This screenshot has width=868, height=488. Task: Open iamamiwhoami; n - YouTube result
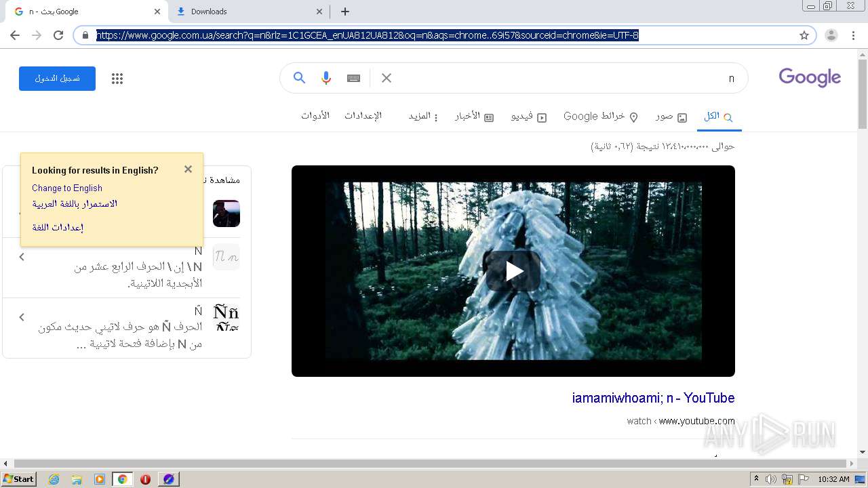pos(653,398)
